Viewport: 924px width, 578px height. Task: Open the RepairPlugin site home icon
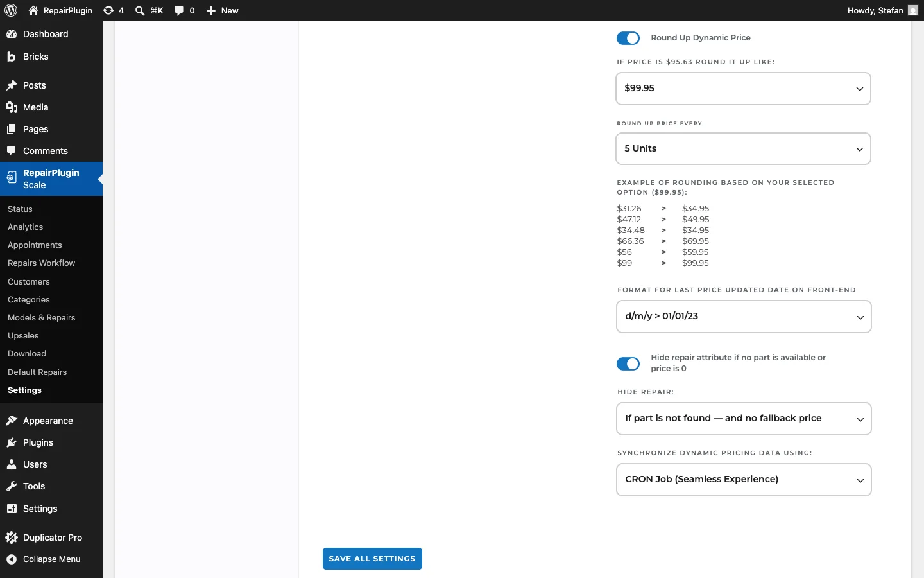(x=33, y=10)
